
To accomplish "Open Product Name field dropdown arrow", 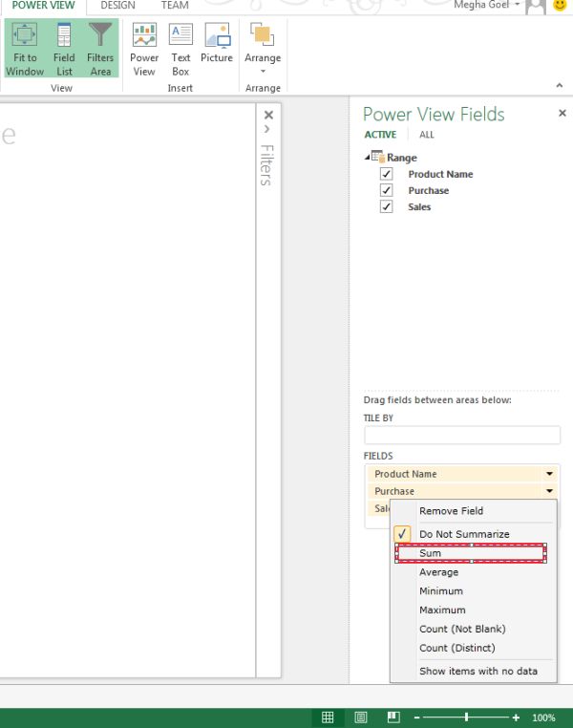I will click(549, 474).
